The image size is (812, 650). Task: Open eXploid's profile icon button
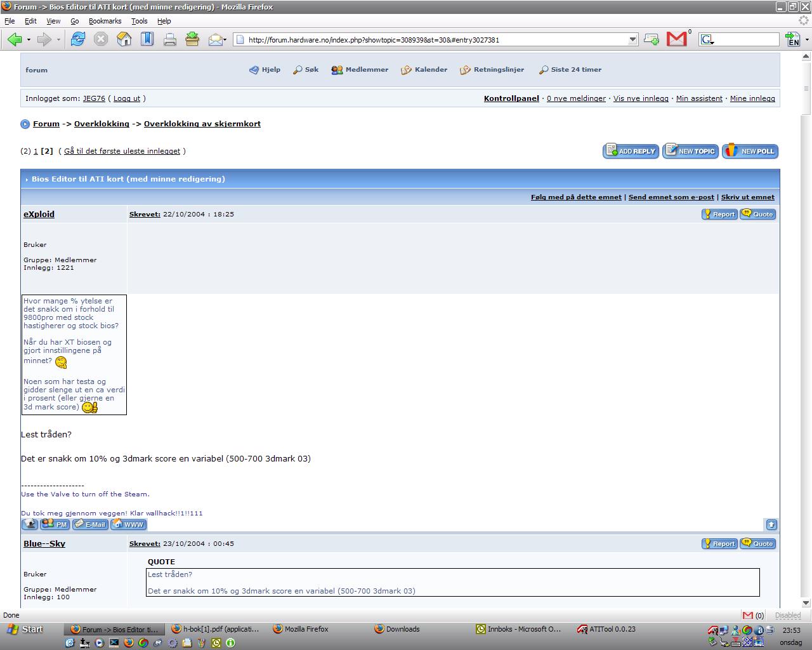tap(30, 524)
